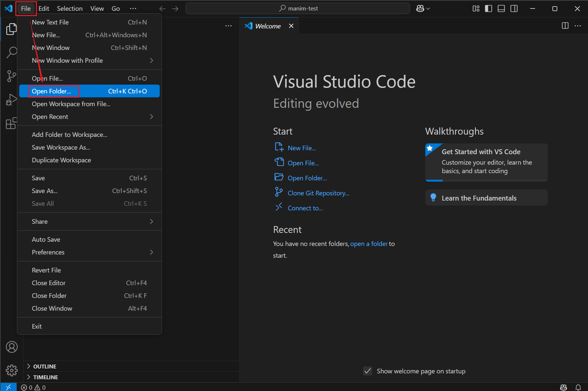
Task: Open the sidebar Views and More Actions ellipsis
Action: point(228,26)
